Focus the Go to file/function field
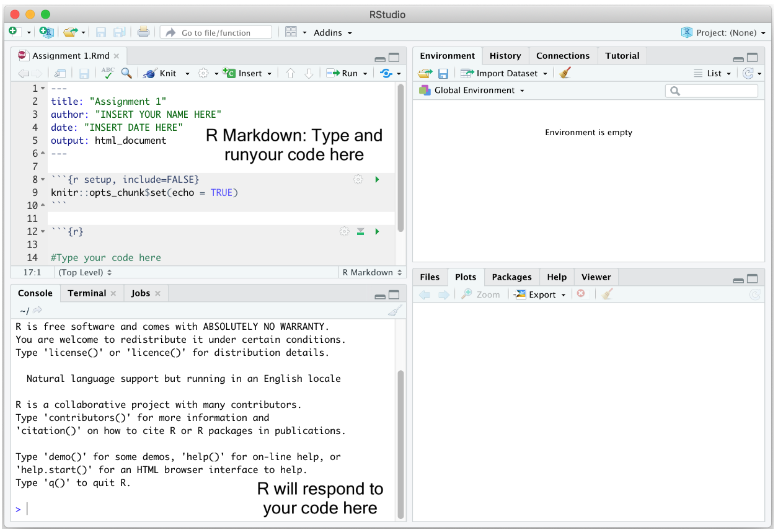778x532 pixels. click(216, 32)
